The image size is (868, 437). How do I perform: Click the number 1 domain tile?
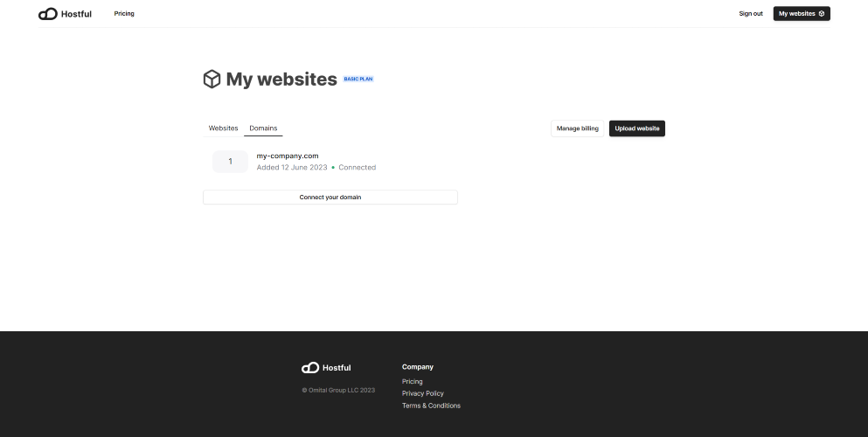(230, 162)
